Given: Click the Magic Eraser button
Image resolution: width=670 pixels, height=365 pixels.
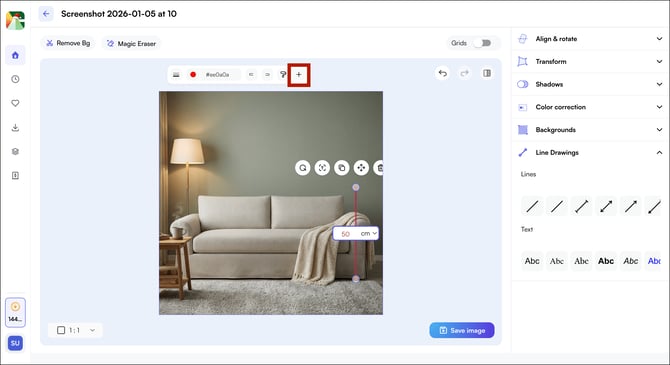Looking at the screenshot, I should [131, 43].
